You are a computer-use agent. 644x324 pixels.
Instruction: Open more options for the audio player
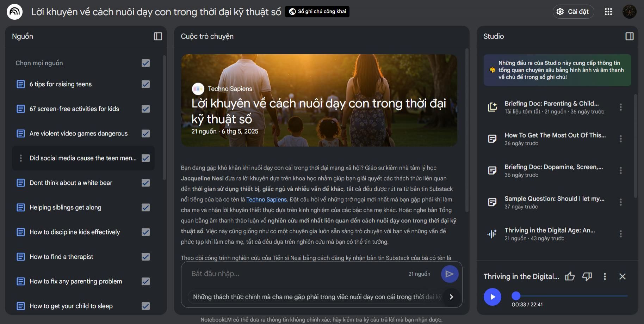605,276
